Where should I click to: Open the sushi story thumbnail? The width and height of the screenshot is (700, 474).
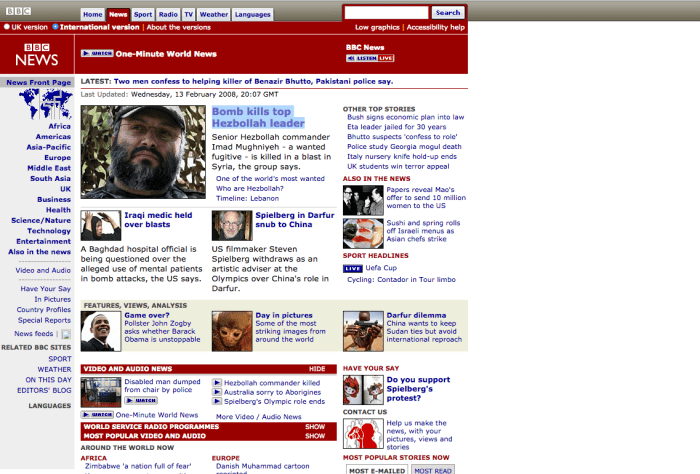tap(363, 233)
